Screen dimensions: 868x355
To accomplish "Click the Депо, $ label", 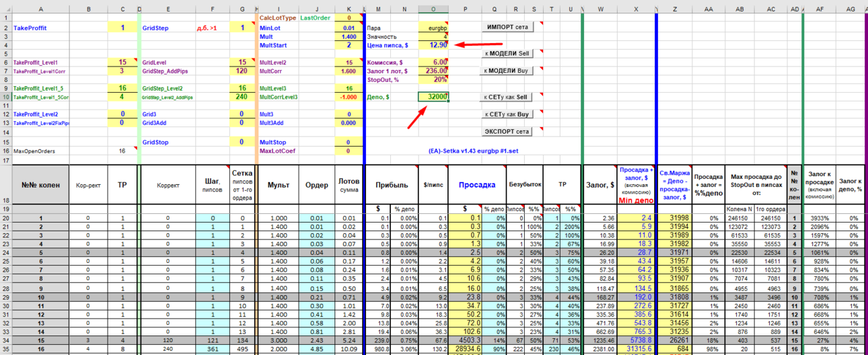I will pyautogui.click(x=378, y=97).
